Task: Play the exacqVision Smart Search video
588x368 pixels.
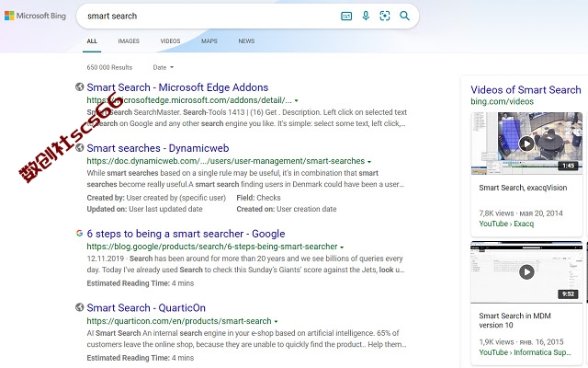Action: click(x=526, y=144)
